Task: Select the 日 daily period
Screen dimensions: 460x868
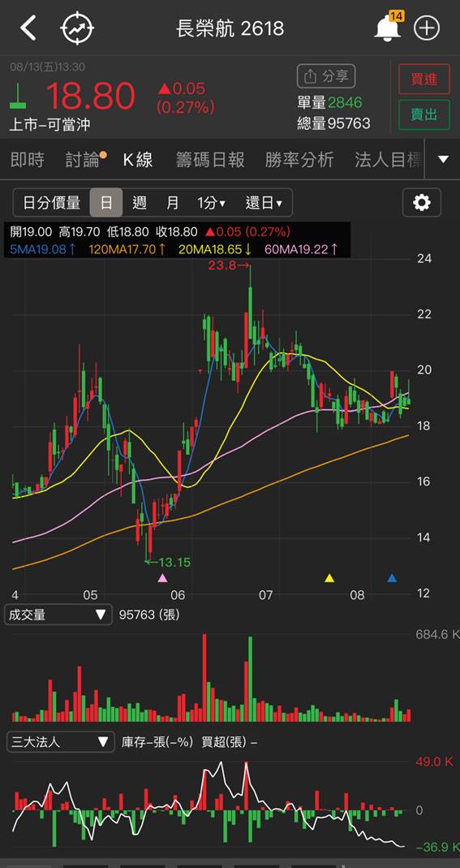Action: [x=106, y=203]
